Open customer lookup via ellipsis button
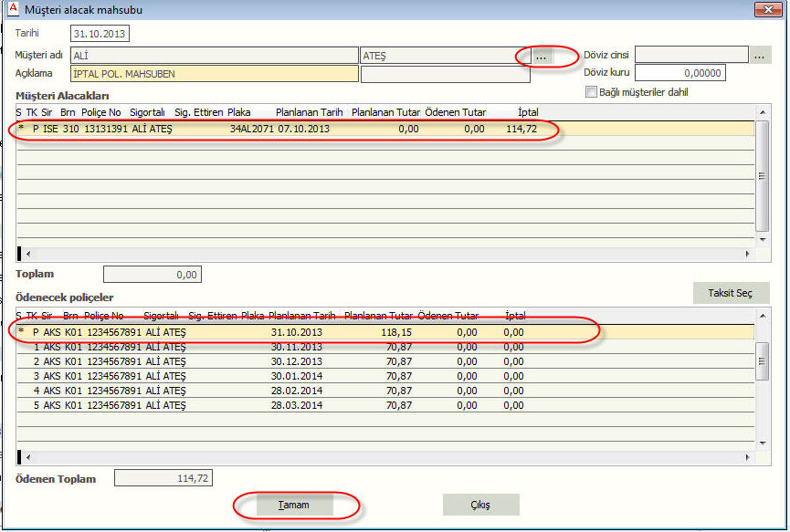790x532 pixels. click(541, 56)
